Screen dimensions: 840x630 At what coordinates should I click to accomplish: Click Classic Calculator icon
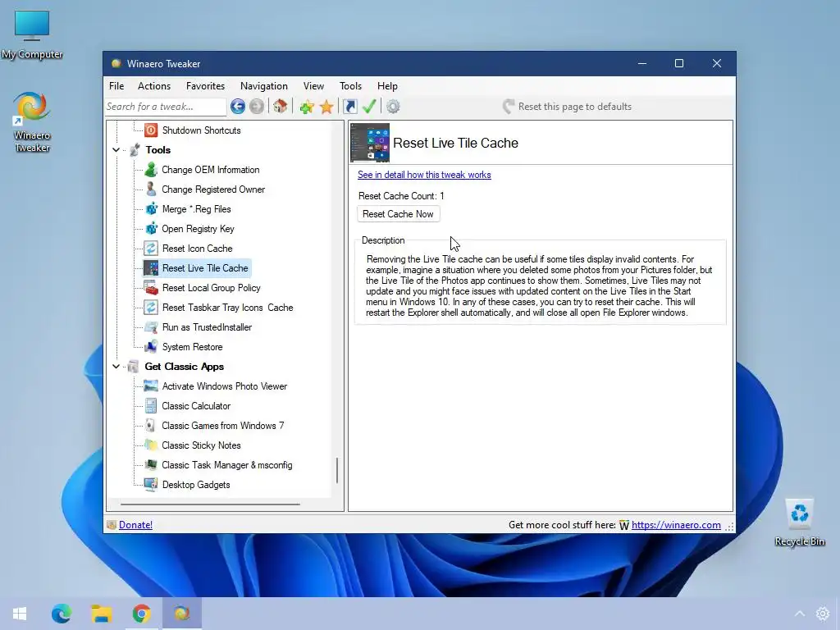coord(151,406)
